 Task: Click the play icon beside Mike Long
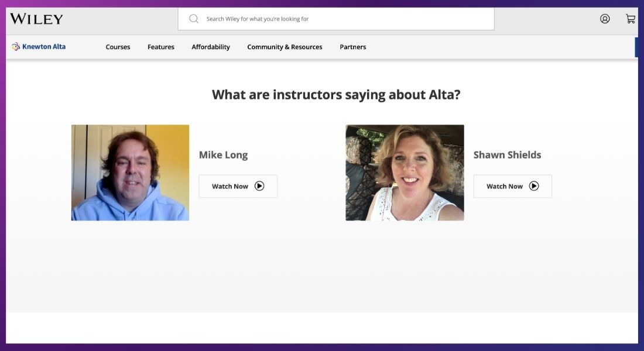coord(259,186)
